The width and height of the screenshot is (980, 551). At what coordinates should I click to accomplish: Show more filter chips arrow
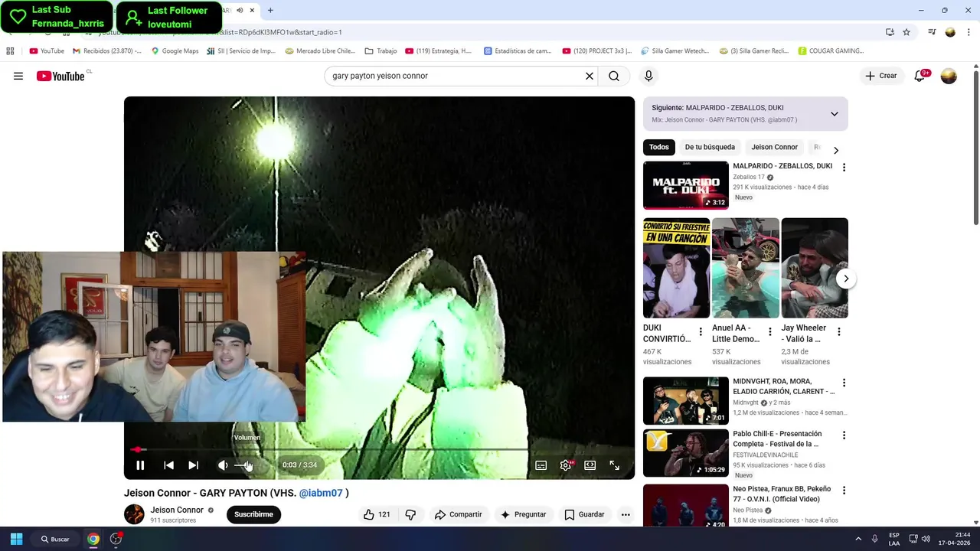(x=836, y=150)
